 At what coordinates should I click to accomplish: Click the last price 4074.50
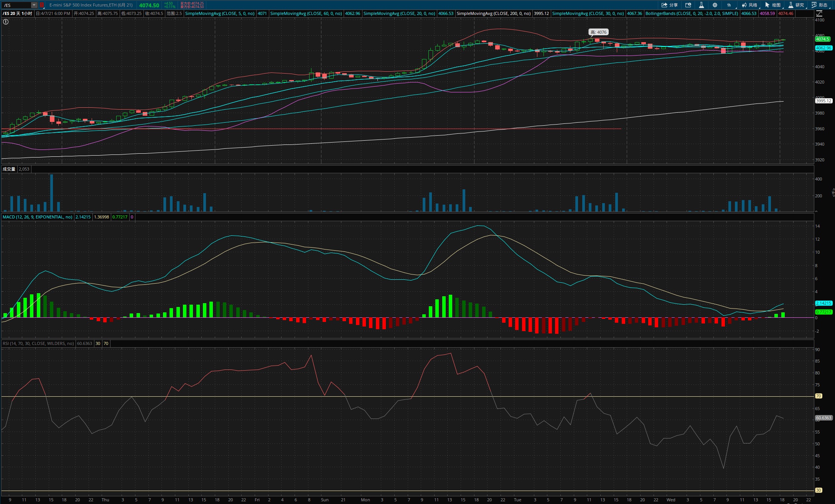coord(149,5)
